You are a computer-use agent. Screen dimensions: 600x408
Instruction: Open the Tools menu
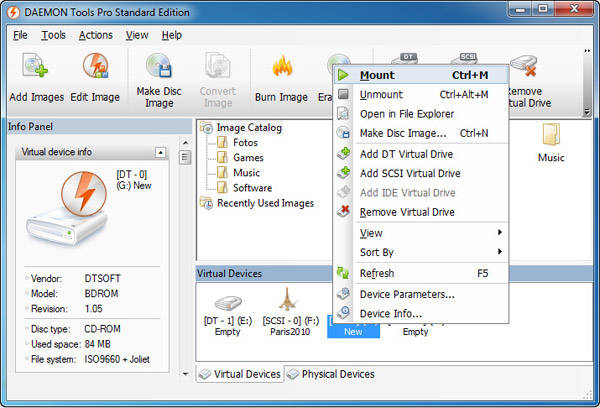(53, 35)
